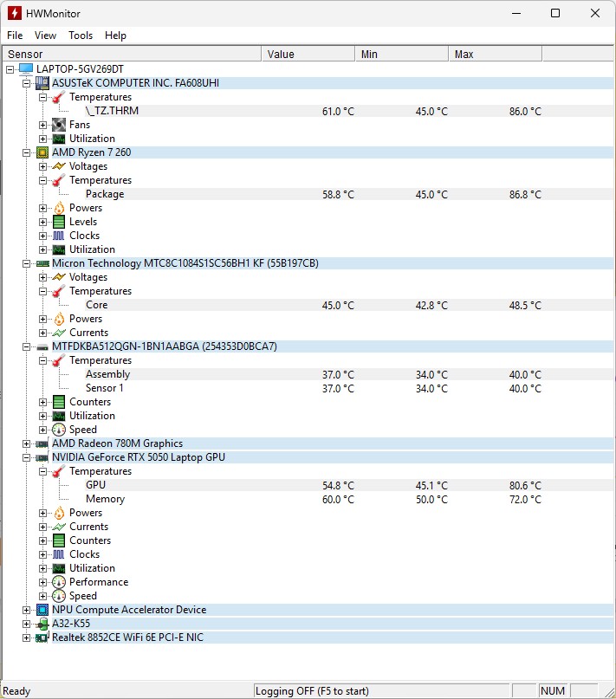Screen dimensions: 616x699
Task: Click the drive icon for MTFDKBA512QGN SSD
Action: coord(42,346)
